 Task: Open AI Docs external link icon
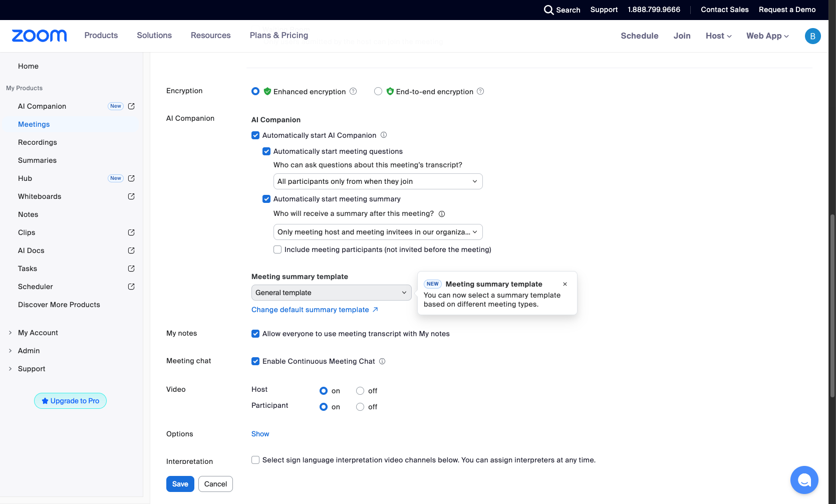click(131, 250)
